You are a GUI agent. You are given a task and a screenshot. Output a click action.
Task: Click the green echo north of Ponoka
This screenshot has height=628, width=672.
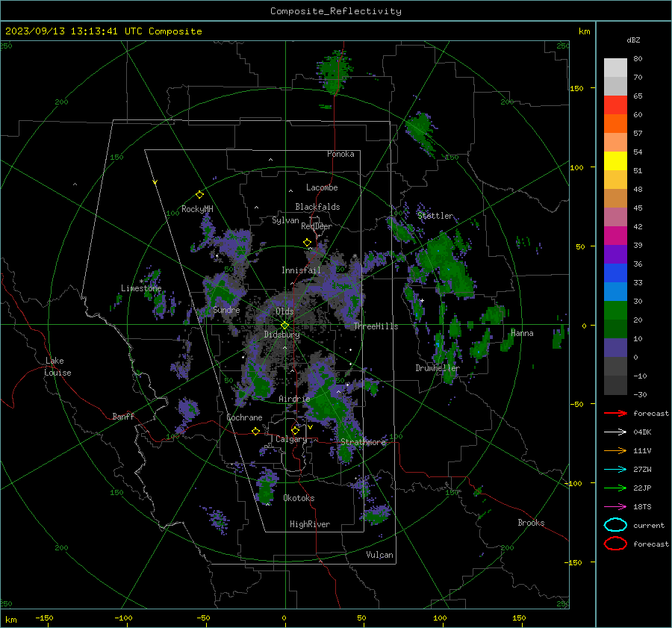pos(335,71)
